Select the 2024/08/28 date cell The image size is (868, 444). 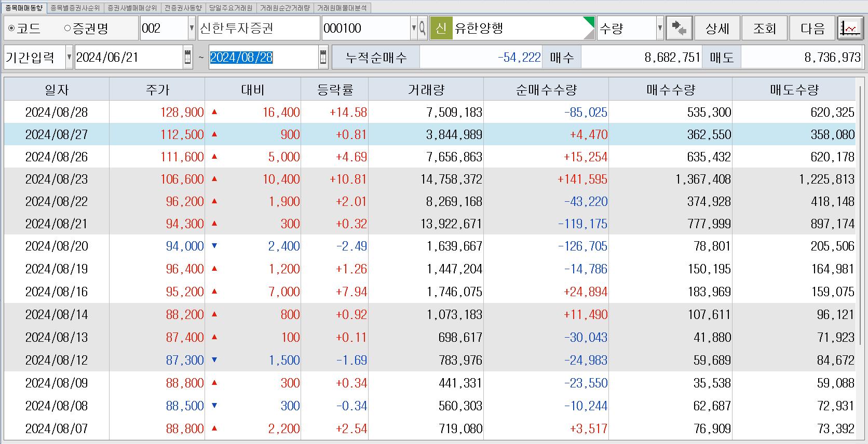pyautogui.click(x=57, y=112)
